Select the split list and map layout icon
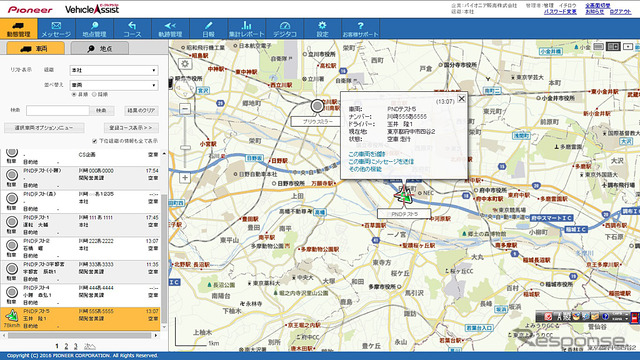The height and width of the screenshot is (360, 640). [613, 47]
